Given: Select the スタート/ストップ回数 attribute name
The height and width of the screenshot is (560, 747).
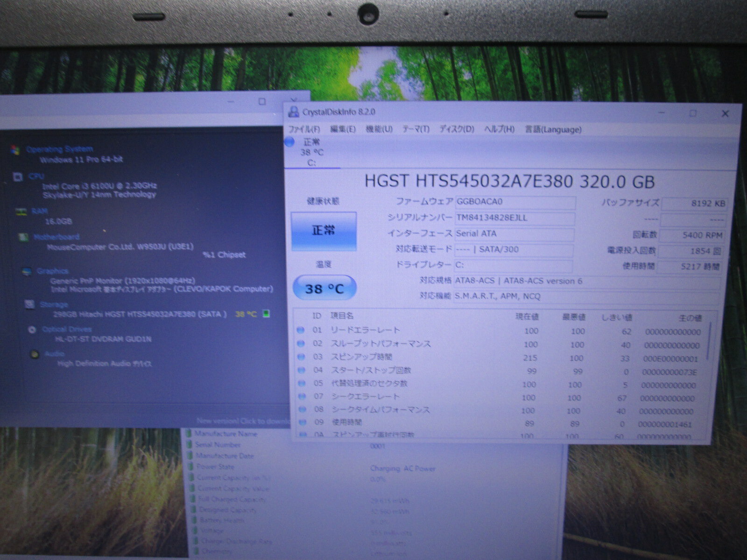Looking at the screenshot, I should click(x=371, y=370).
